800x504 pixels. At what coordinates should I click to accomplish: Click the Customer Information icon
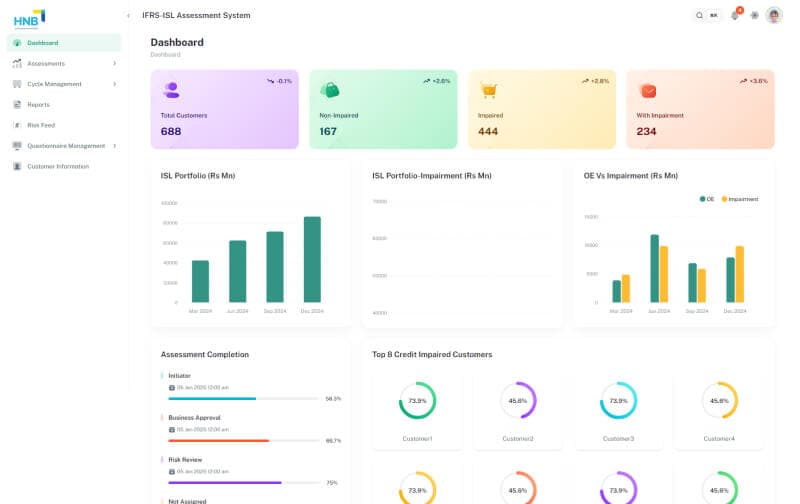[x=17, y=166]
